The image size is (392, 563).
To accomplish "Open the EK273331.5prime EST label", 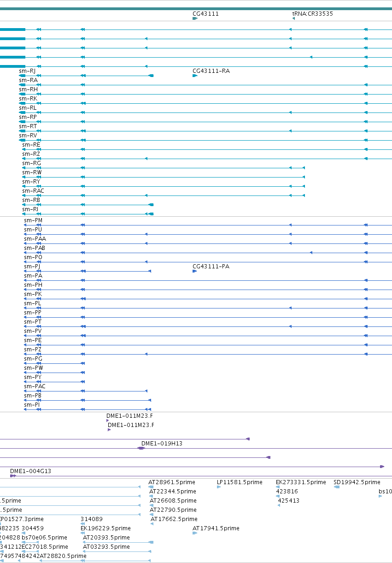I will coord(301,482).
